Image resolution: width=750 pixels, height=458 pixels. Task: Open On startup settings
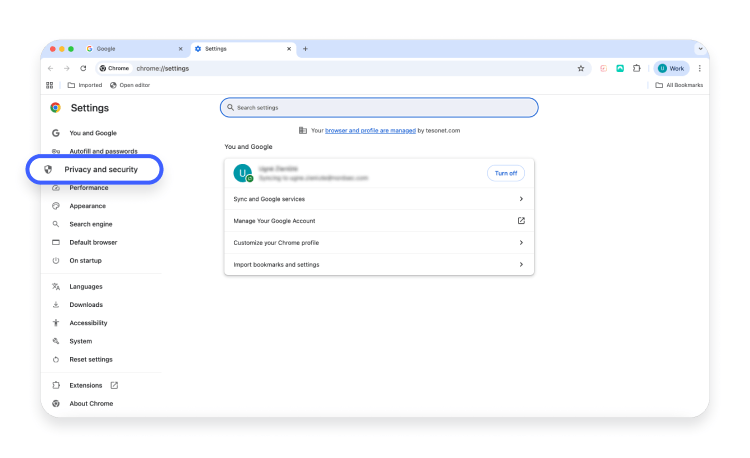pyautogui.click(x=85, y=261)
